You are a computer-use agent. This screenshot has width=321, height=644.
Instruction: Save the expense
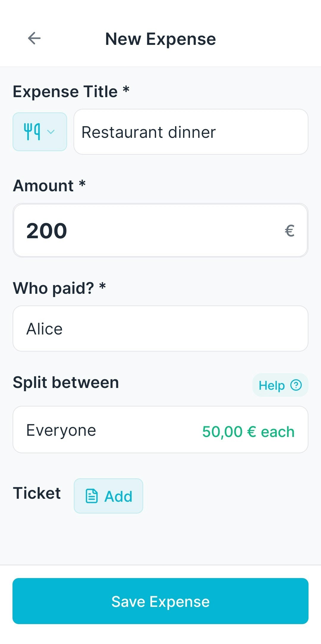(160, 601)
